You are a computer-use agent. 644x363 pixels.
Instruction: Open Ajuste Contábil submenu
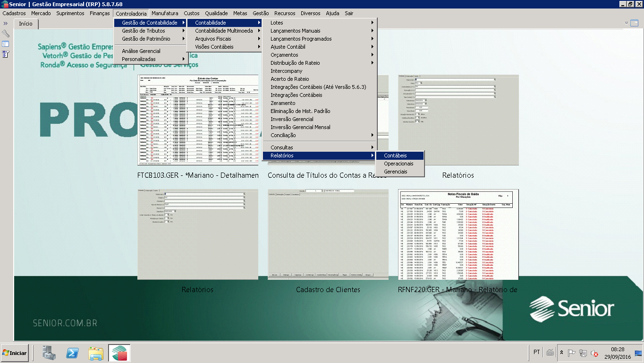click(x=320, y=47)
